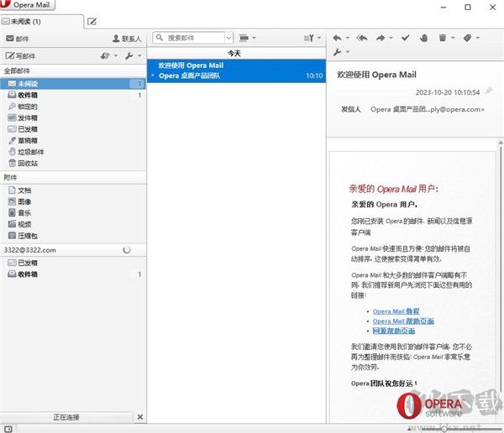Open a new compose tab icon
Screen dimensions: 504x433
92,22
